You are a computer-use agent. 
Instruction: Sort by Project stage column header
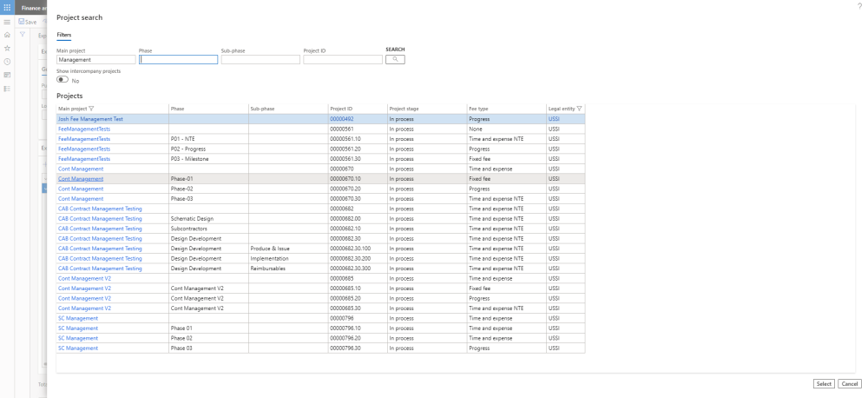click(404, 109)
